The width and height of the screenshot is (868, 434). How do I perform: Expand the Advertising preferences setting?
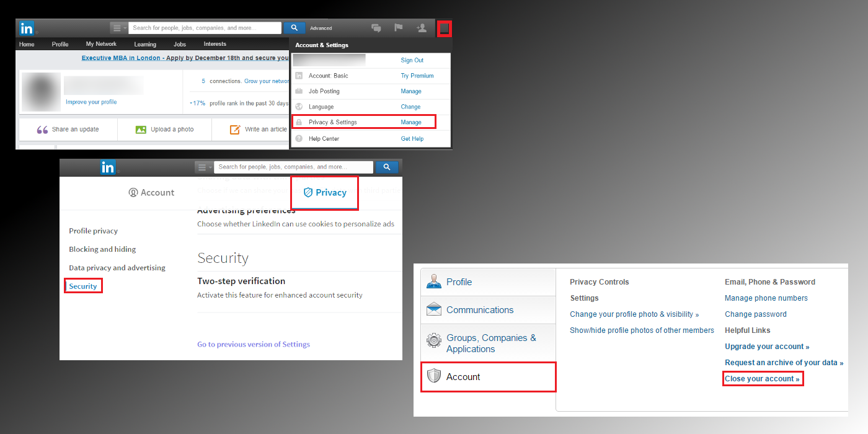click(x=246, y=211)
